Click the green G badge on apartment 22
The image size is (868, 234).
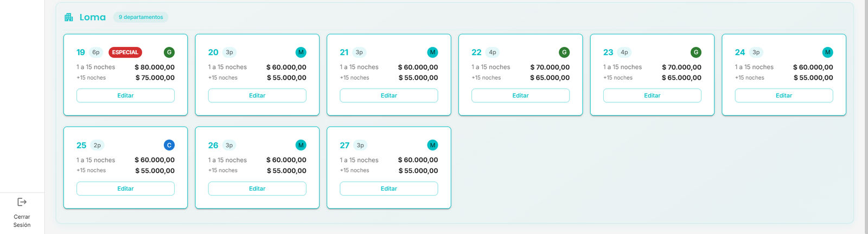coord(564,53)
